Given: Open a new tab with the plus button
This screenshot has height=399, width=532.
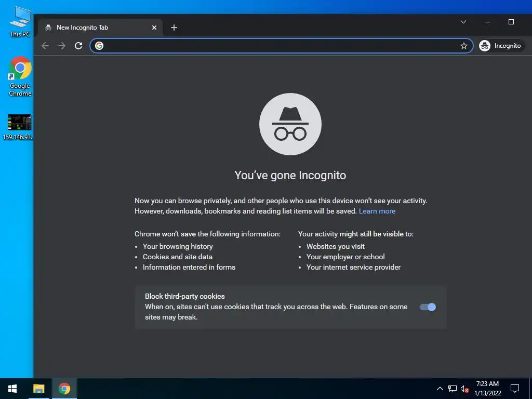Looking at the screenshot, I should [x=174, y=28].
